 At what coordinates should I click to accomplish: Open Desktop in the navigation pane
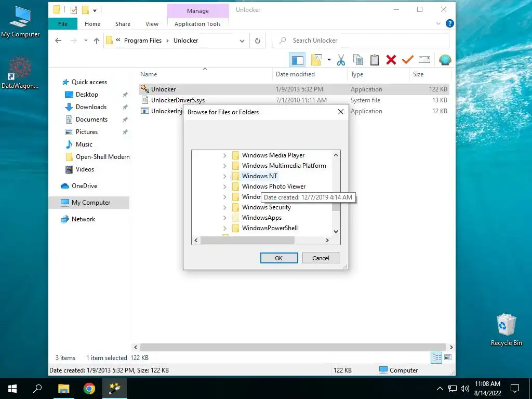click(87, 95)
